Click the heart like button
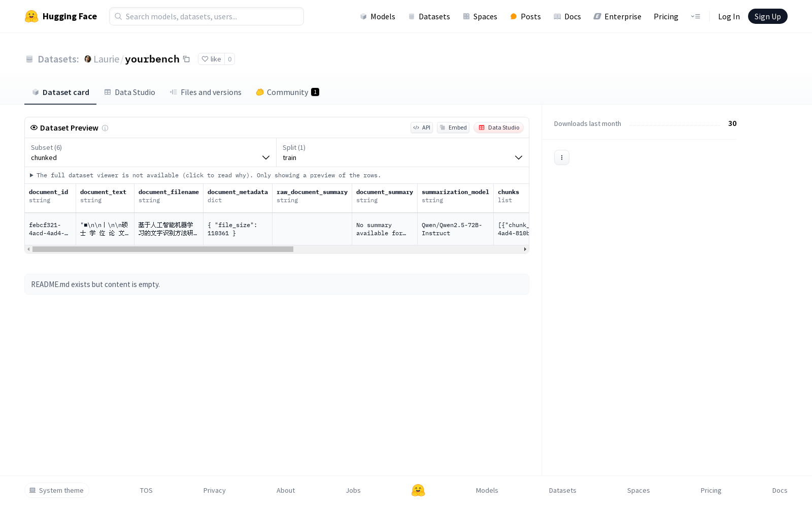This screenshot has height=508, width=812. coord(211,59)
